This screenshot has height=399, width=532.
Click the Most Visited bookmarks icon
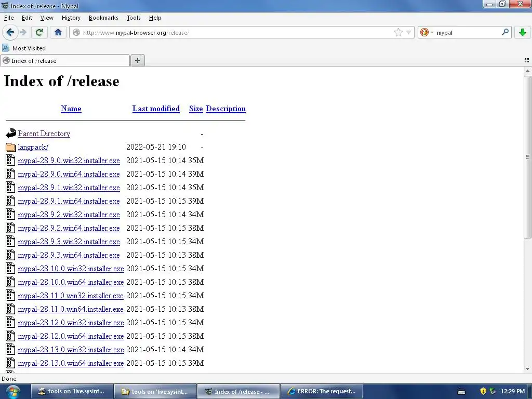(6, 48)
